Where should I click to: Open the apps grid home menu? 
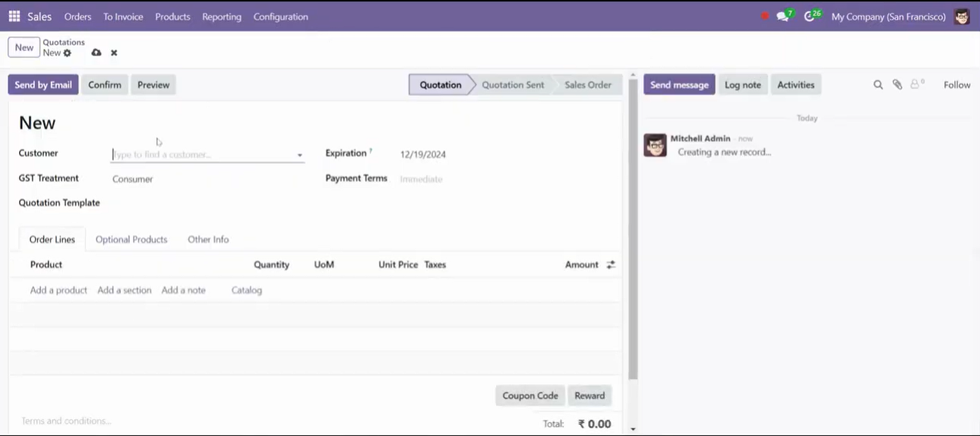[14, 16]
